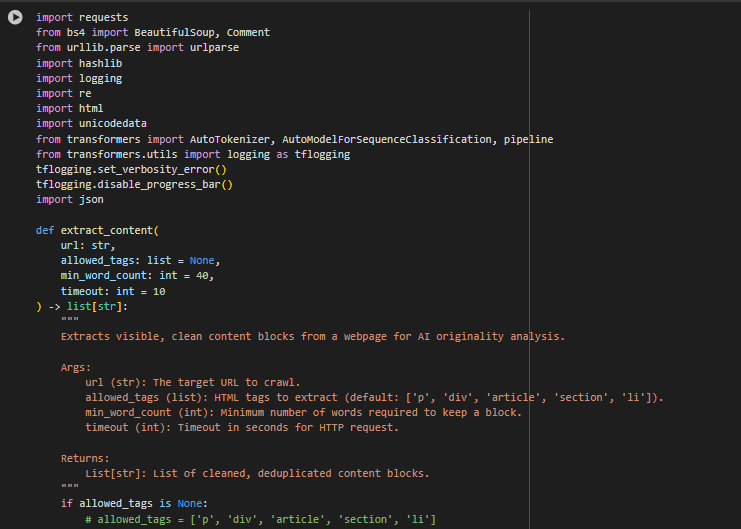The width and height of the screenshot is (741, 529).
Task: Click 'url (str): The target URL to crawl.'
Action: [192, 383]
